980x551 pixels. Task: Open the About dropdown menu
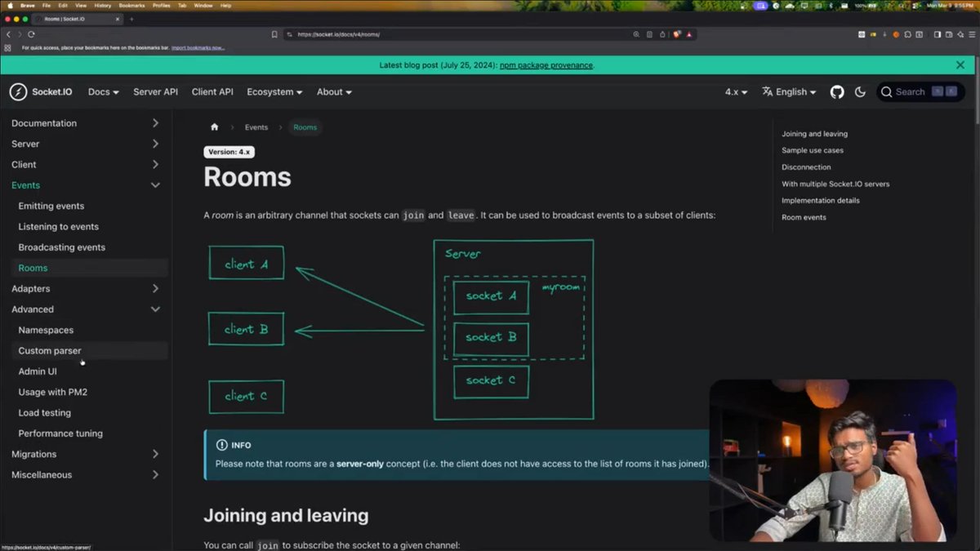click(334, 92)
